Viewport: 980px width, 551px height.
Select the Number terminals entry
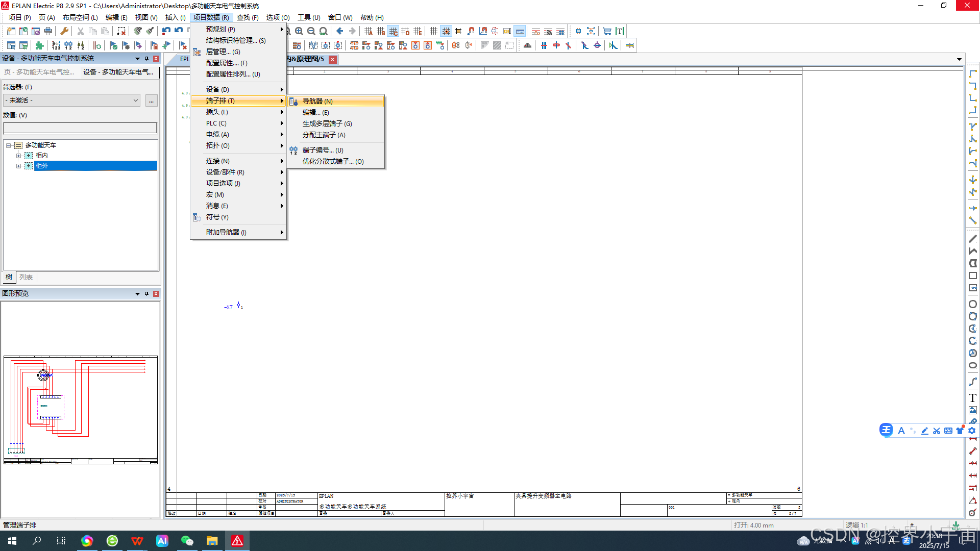pyautogui.click(x=336, y=150)
